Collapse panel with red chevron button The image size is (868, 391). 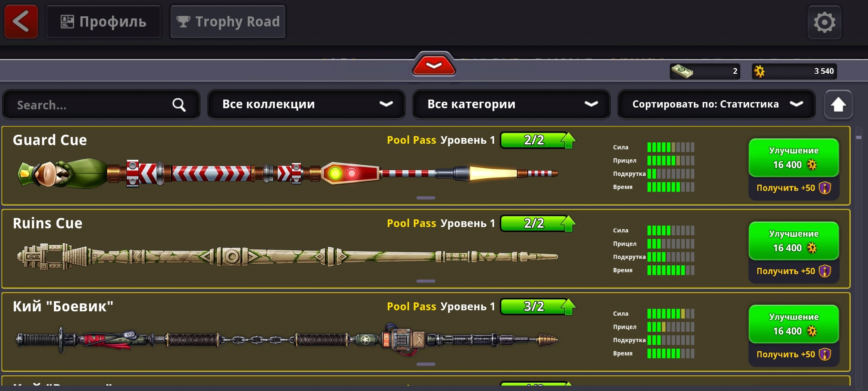434,65
